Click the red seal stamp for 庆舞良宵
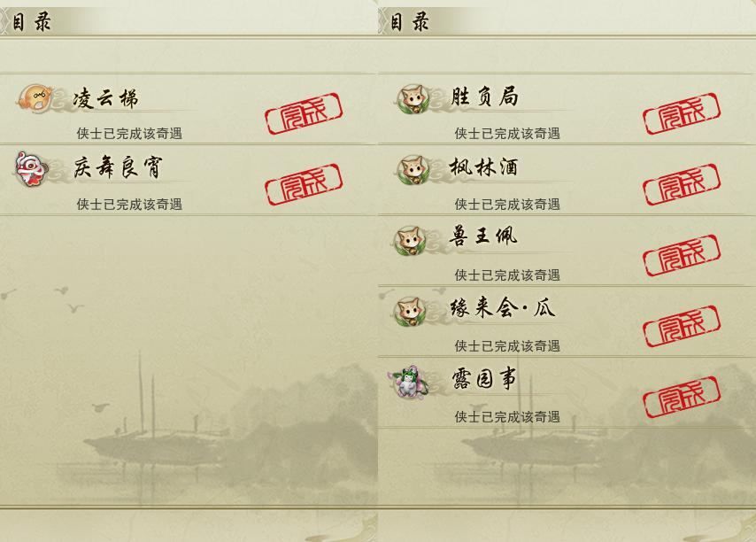The width and height of the screenshot is (756, 542). [x=304, y=184]
